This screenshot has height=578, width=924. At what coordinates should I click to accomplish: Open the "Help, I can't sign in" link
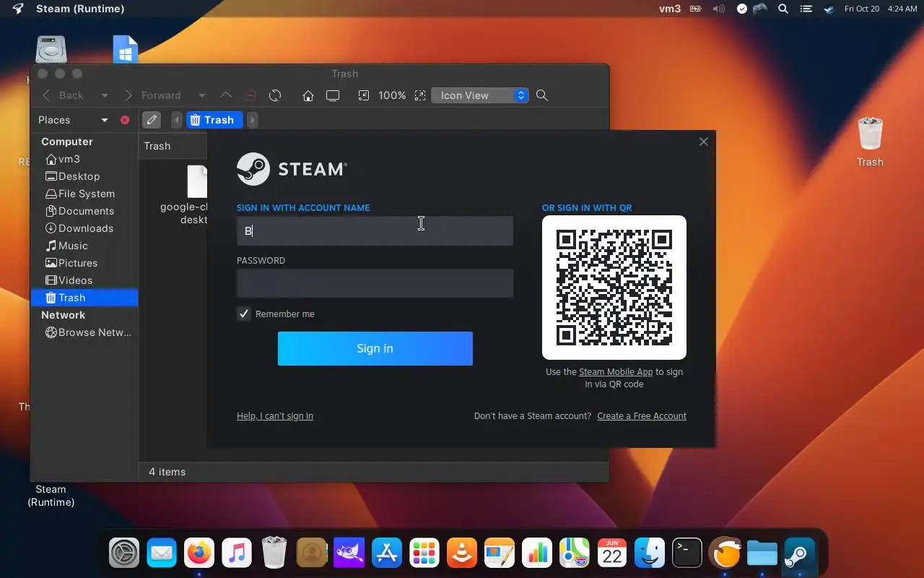pos(275,416)
